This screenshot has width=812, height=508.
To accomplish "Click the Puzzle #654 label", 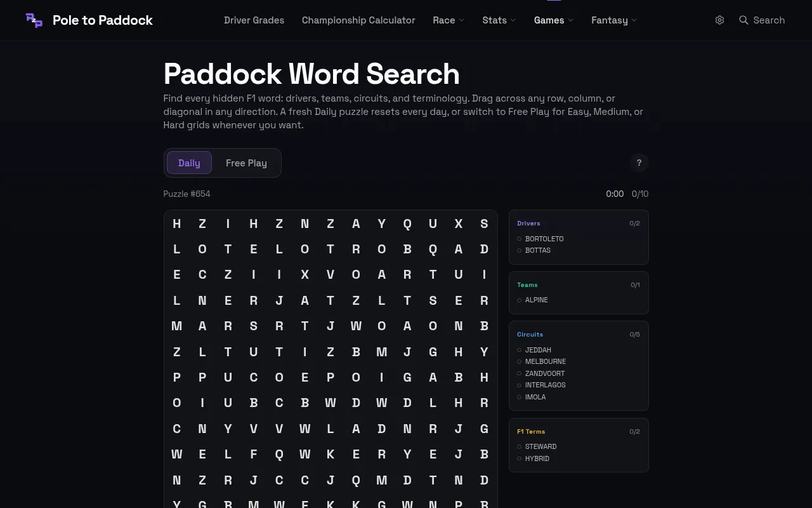I will [187, 194].
